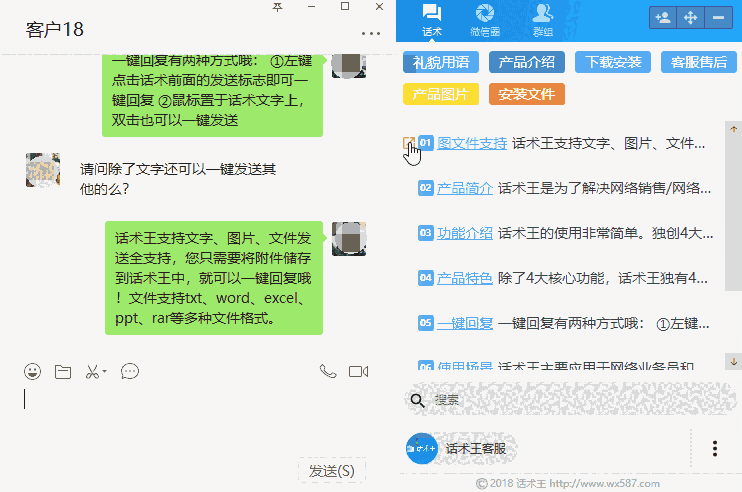Switch to the 群组 tab
This screenshot has width=742, height=492.
tap(542, 21)
